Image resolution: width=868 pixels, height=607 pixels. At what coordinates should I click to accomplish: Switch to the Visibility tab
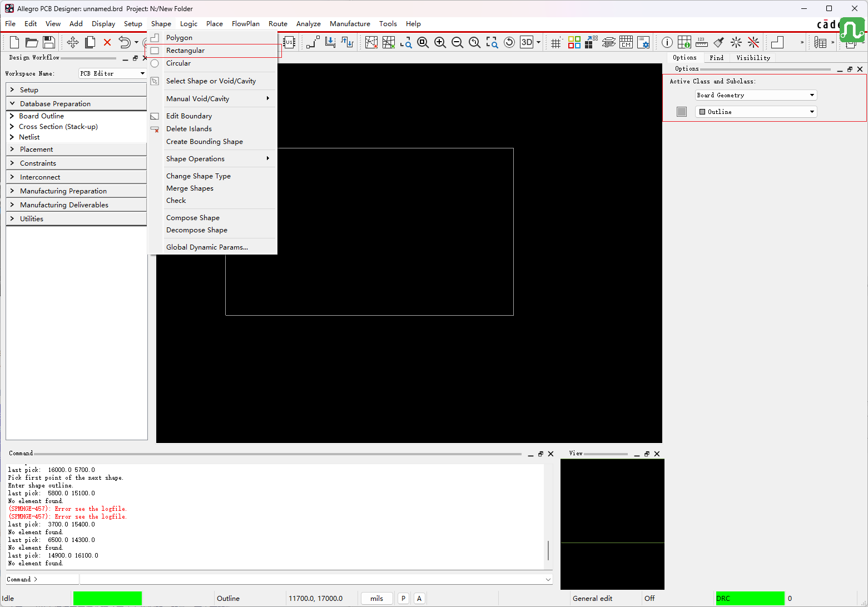753,58
